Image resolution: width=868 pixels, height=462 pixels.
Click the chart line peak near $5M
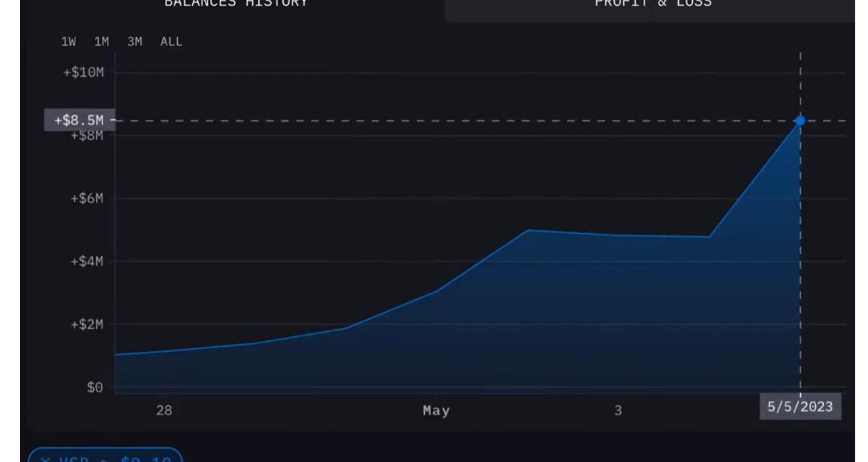527,230
